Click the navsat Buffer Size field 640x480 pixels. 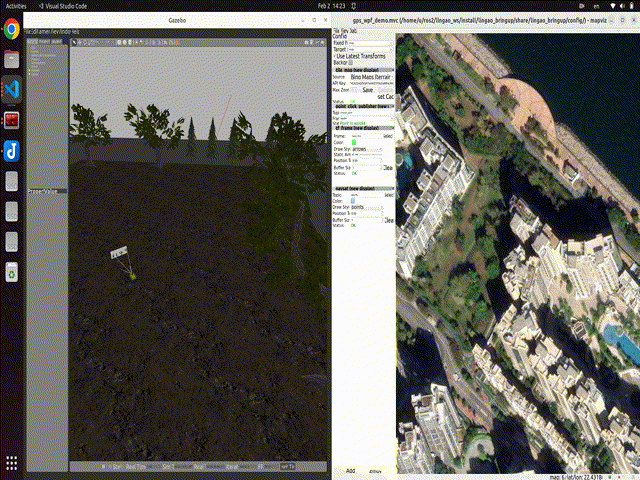[367, 220]
